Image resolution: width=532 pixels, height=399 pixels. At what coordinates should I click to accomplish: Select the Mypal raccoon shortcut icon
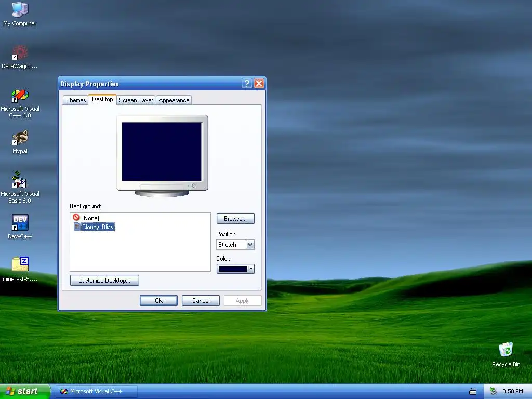20,137
